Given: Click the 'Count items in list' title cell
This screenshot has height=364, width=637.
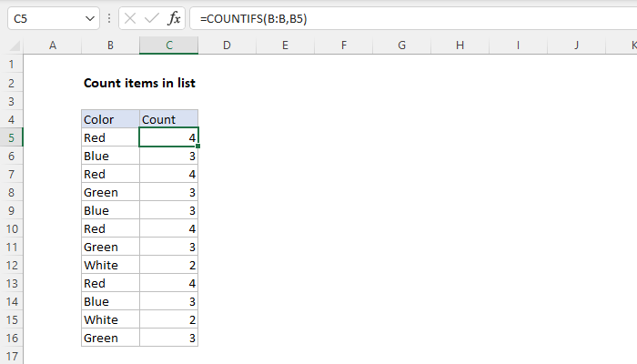Looking at the screenshot, I should (139, 83).
